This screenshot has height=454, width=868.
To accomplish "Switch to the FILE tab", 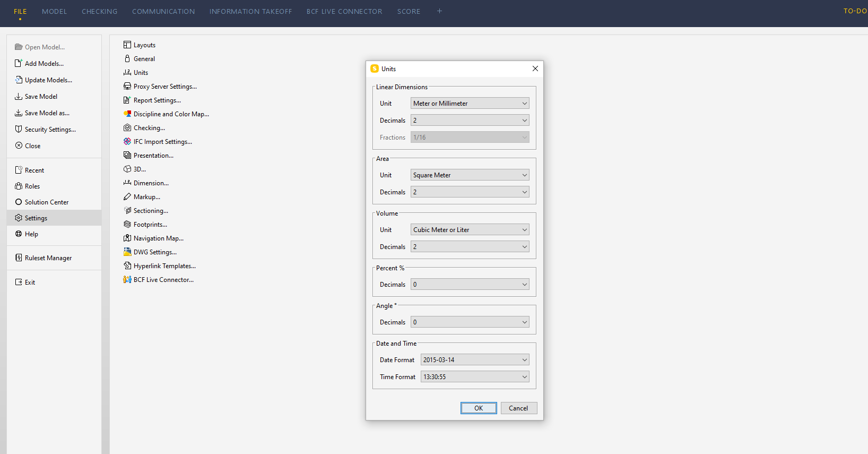I will pos(20,11).
